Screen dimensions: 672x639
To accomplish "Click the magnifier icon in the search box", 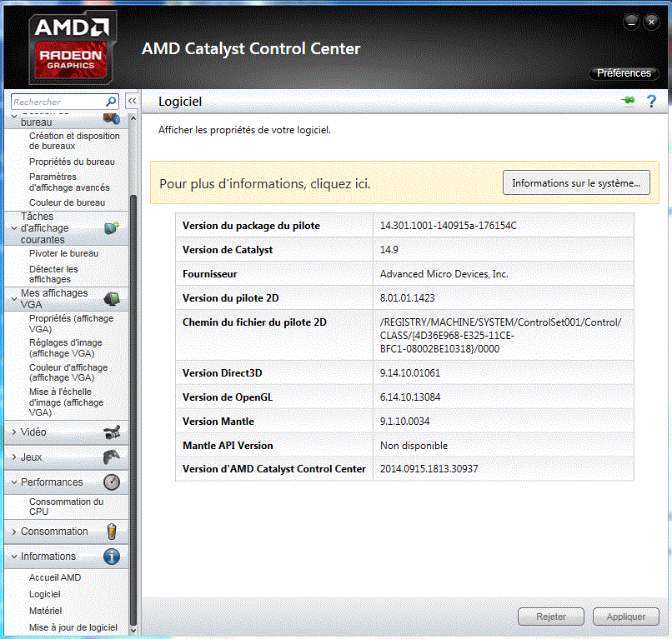I will (109, 100).
